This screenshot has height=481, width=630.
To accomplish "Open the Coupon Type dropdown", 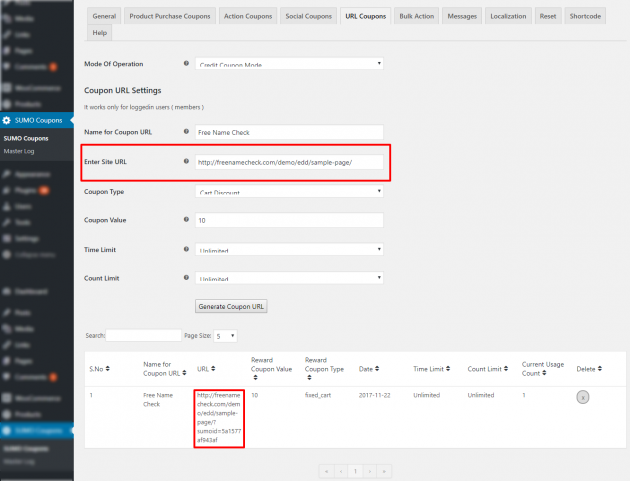I will pyautogui.click(x=289, y=191).
